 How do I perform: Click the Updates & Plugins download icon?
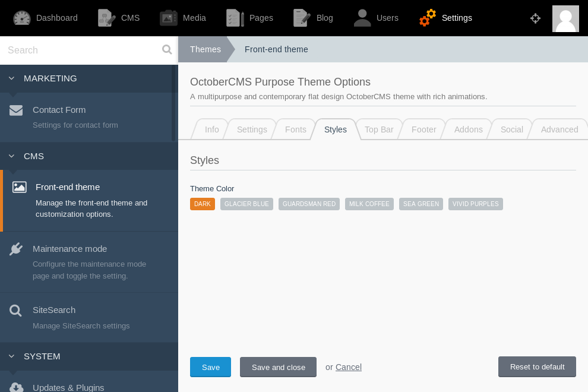[16, 387]
